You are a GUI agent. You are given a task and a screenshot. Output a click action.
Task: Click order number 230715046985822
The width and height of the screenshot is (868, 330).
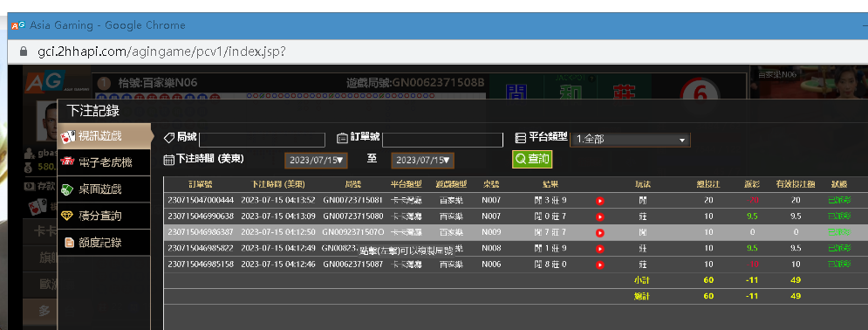(201, 248)
